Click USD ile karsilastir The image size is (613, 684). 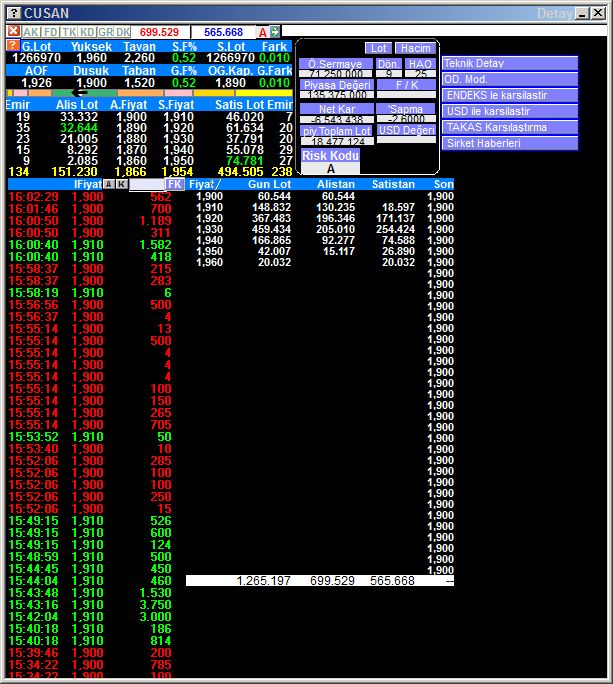510,111
